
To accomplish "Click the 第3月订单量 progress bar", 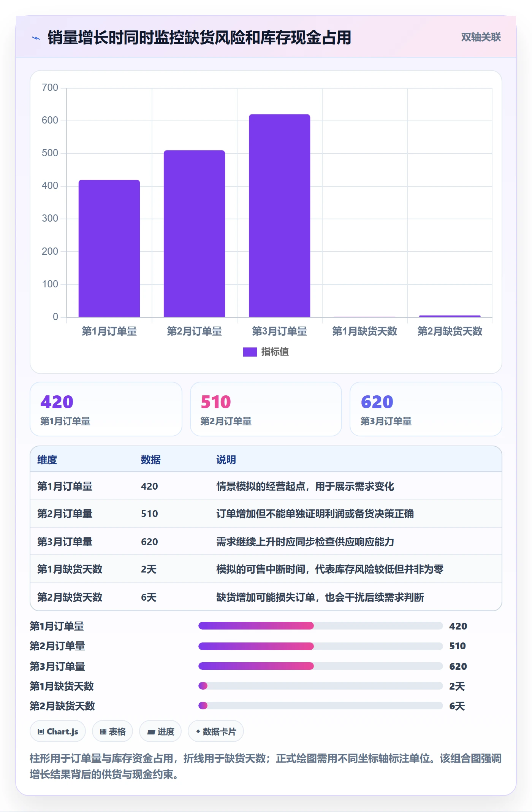I will pyautogui.click(x=320, y=666).
